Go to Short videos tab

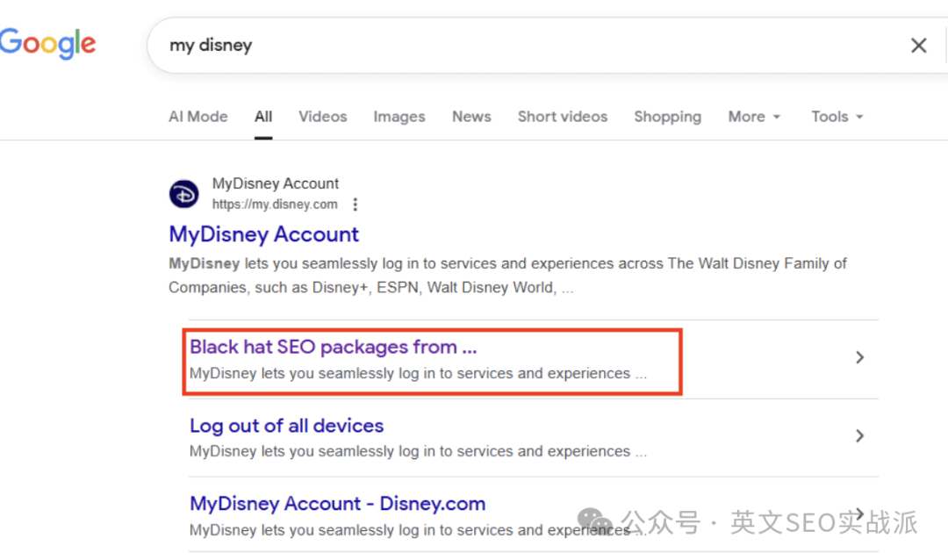[x=563, y=117]
